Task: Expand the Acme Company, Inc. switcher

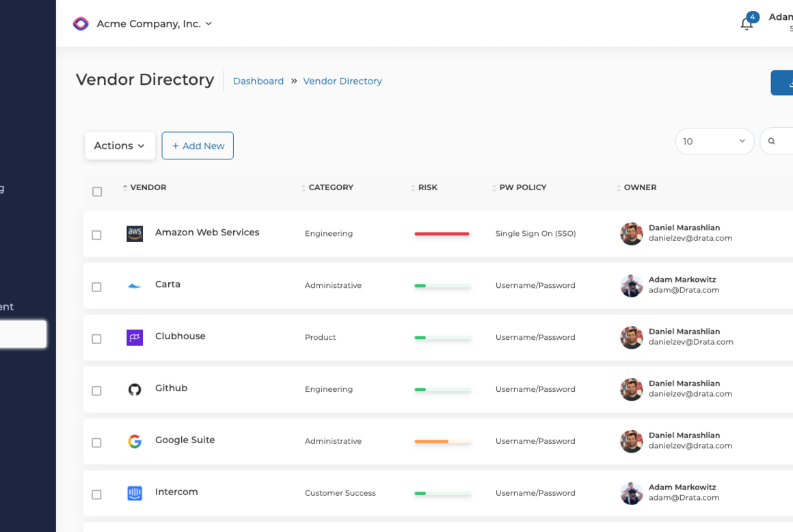Action: (x=154, y=24)
